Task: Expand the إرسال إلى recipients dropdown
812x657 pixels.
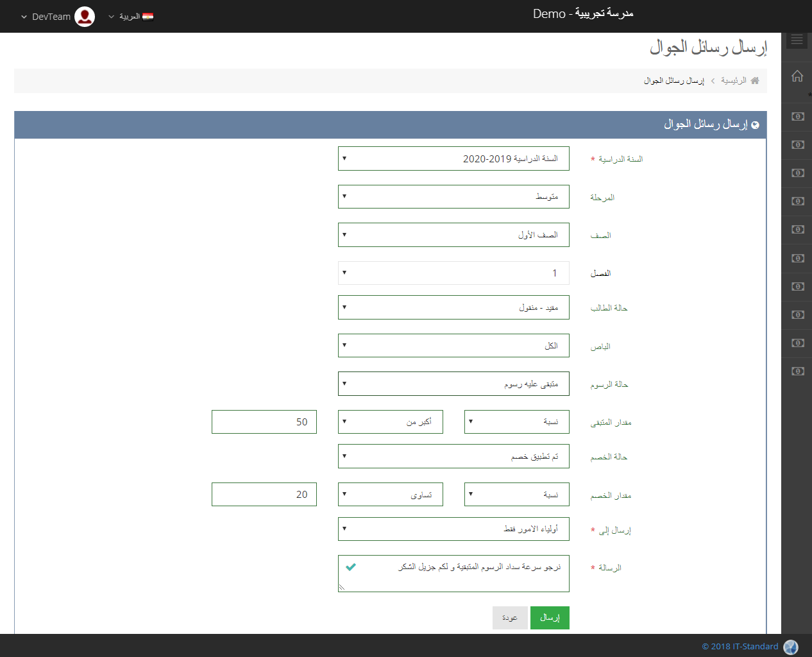Action: tap(453, 529)
